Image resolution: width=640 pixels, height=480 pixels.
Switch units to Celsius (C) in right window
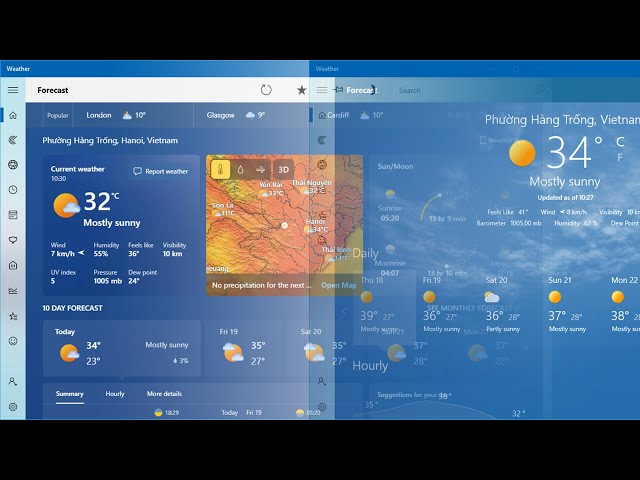pos(620,142)
